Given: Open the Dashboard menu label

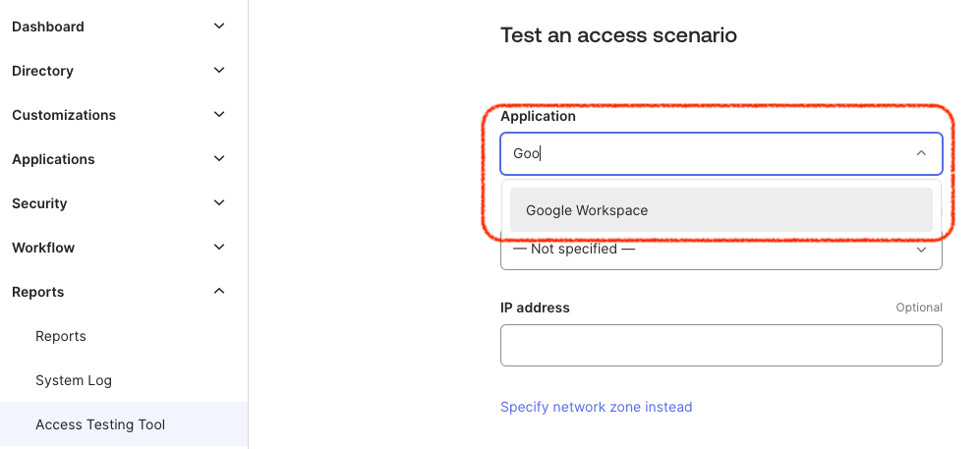Looking at the screenshot, I should [x=48, y=27].
